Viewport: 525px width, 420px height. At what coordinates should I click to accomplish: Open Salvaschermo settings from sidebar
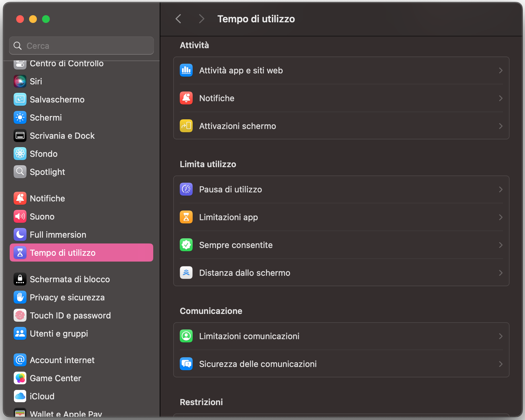coord(57,99)
